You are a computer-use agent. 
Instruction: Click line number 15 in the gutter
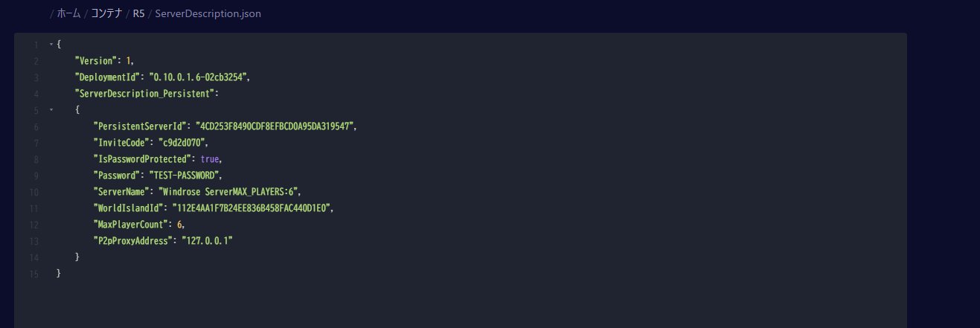[x=34, y=274]
